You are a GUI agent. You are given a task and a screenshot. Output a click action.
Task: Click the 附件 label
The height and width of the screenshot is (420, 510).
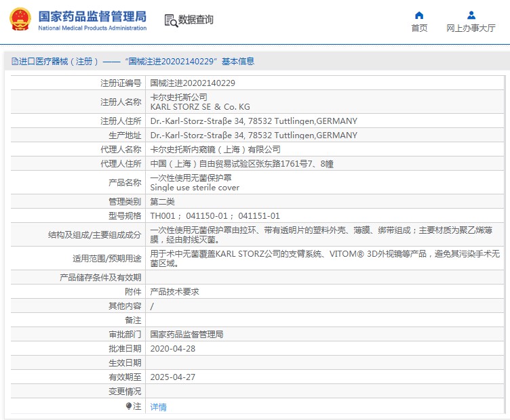point(133,292)
